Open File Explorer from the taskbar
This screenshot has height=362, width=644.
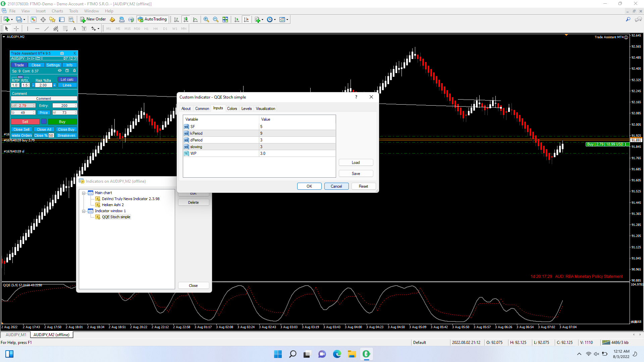coord(352,354)
